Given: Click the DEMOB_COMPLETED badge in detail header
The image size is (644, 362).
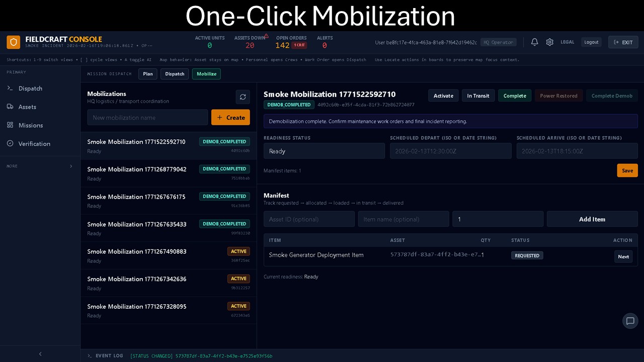Looking at the screenshot, I should tap(289, 105).
